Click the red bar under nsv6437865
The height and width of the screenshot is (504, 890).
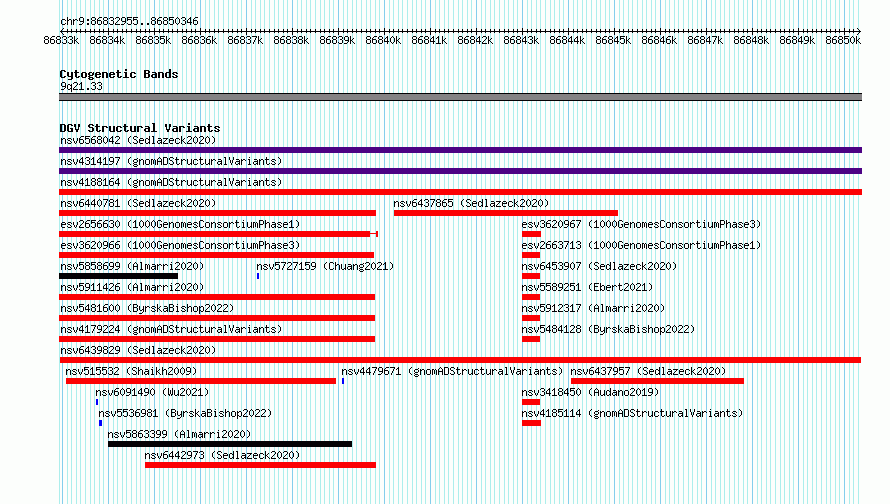(506, 213)
